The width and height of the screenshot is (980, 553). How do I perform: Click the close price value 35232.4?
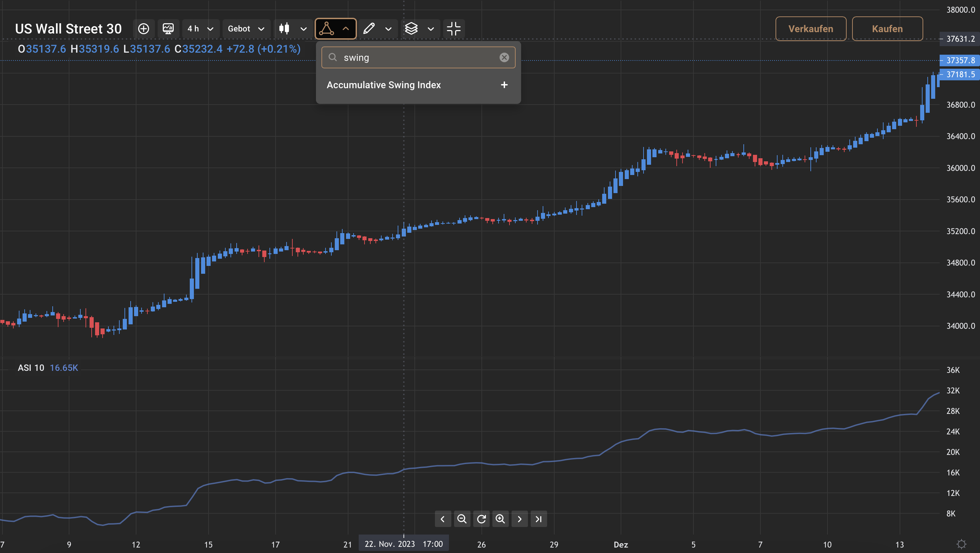202,49
